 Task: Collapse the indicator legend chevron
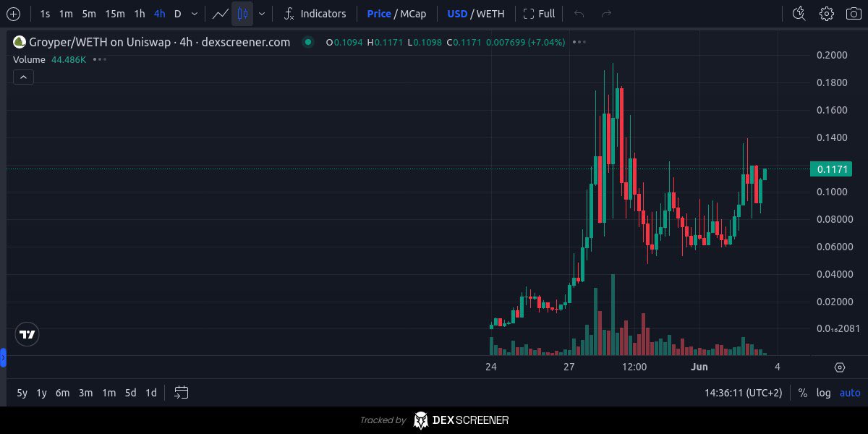pos(23,77)
